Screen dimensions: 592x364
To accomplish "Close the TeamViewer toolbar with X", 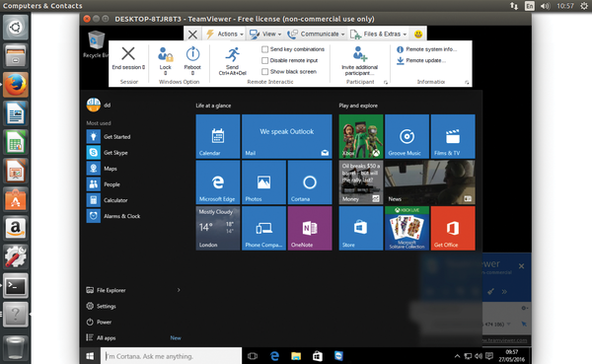I will 192,35.
